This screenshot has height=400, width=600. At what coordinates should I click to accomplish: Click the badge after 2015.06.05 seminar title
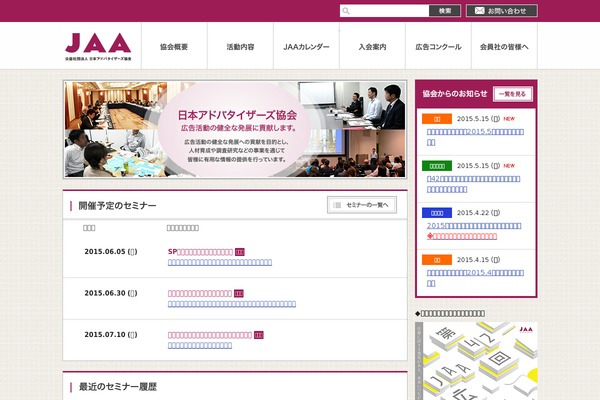240,252
